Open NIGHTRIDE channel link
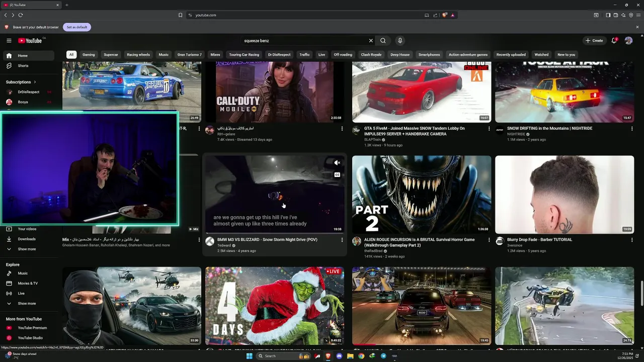The height and width of the screenshot is (362, 644). 516,134
